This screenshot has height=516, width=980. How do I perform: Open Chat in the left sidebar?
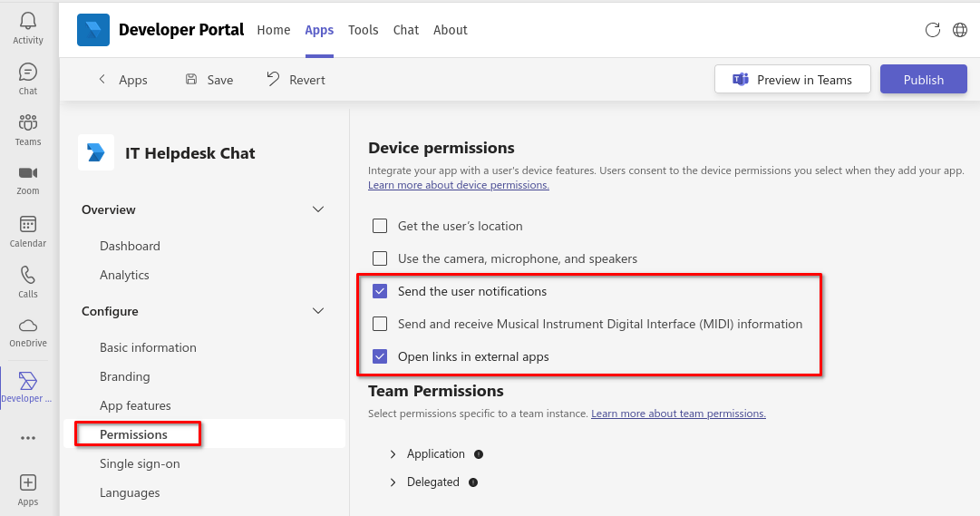coord(28,73)
